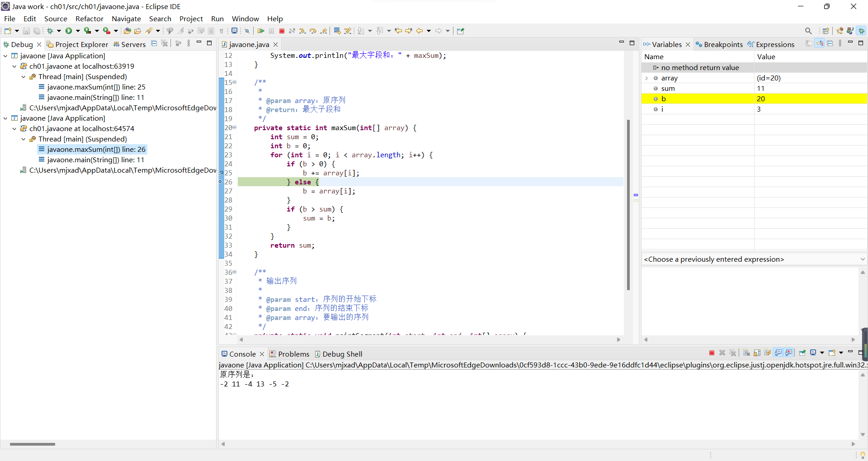The width and height of the screenshot is (868, 461).
Task: Click the Pin Editor toolbar icon
Action: coord(461,31)
